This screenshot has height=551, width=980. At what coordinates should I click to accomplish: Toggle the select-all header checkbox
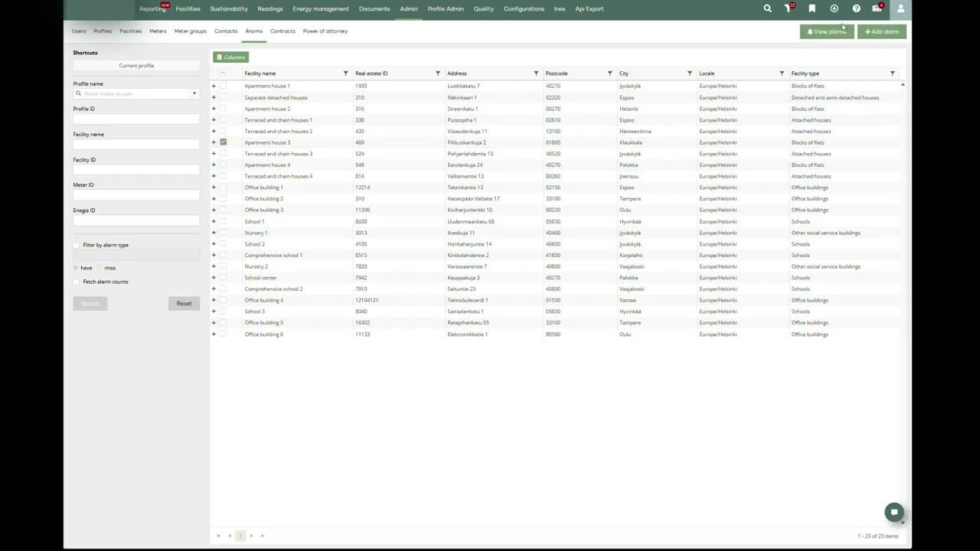(x=224, y=73)
